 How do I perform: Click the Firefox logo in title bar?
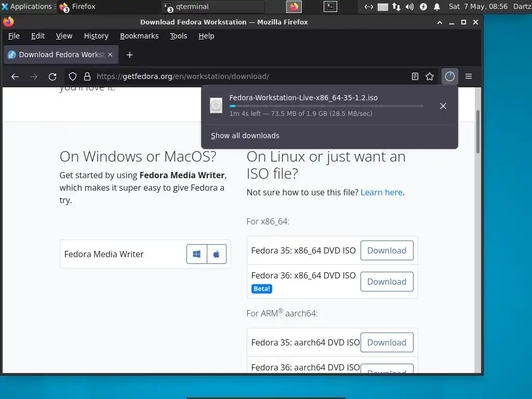[x=8, y=22]
